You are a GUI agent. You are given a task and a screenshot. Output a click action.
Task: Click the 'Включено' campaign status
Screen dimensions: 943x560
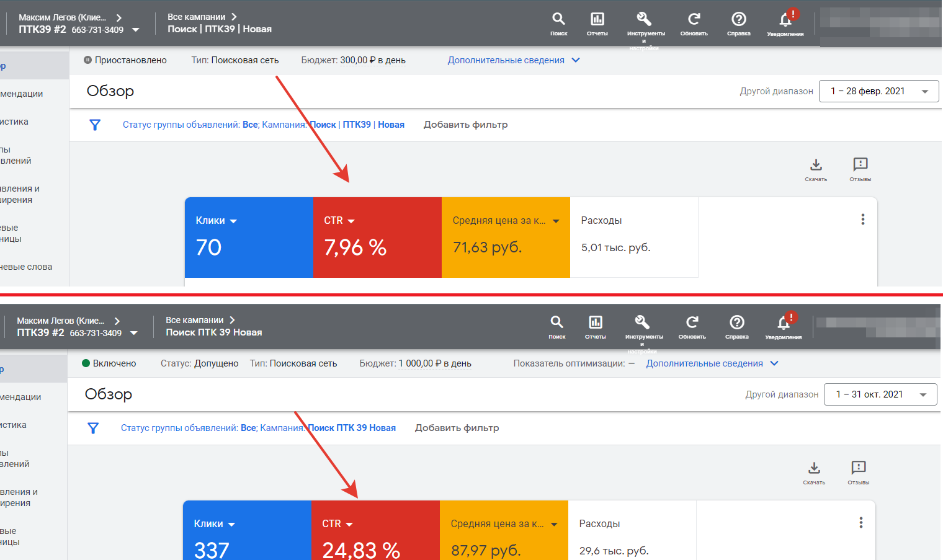109,363
